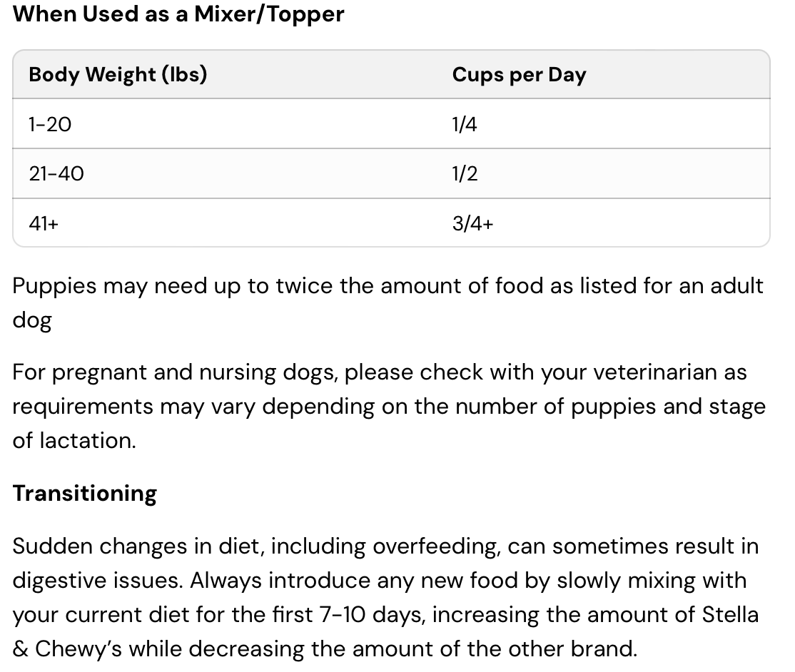Select the "21-40" body weight cell
Image resolution: width=795 pixels, height=672 pixels.
click(x=56, y=173)
